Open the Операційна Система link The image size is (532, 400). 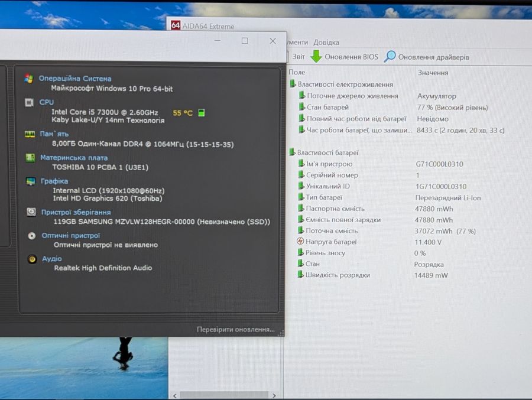pyautogui.click(x=75, y=79)
